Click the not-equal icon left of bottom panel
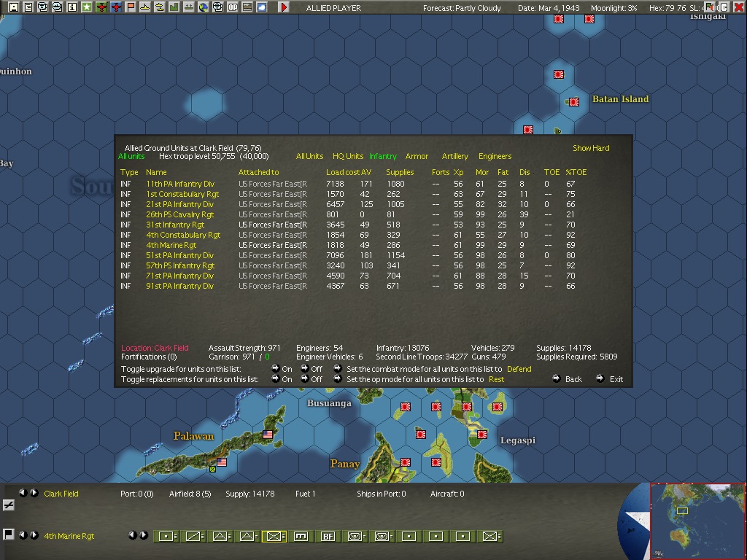This screenshot has width=747, height=560. point(9,505)
